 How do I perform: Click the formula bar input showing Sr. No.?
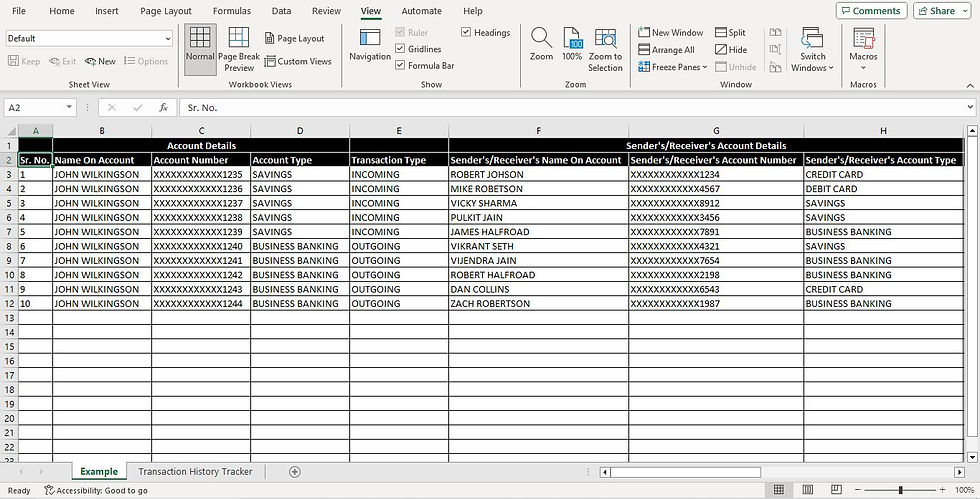[x=570, y=108]
